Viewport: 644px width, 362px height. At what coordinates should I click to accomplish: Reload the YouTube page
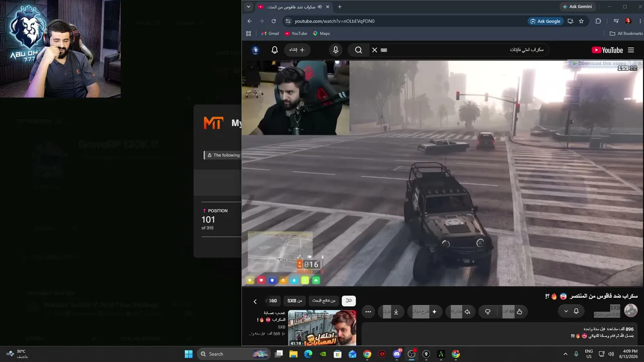tap(274, 21)
